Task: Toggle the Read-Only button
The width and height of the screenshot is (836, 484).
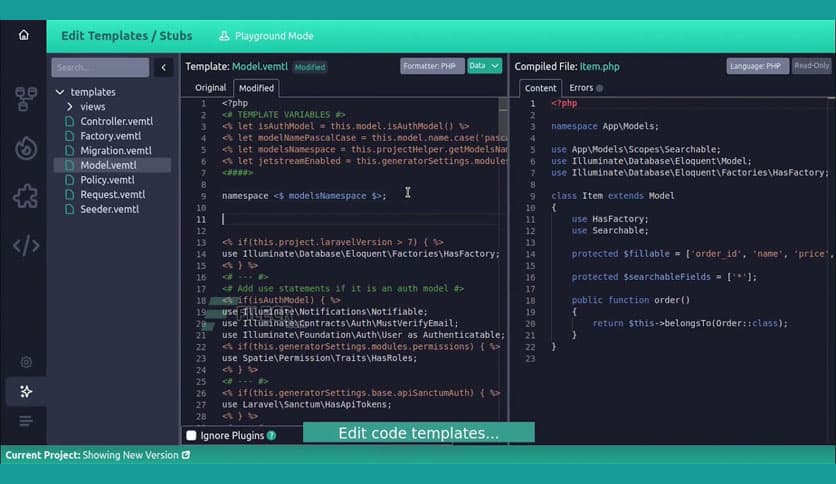Action: coord(811,66)
